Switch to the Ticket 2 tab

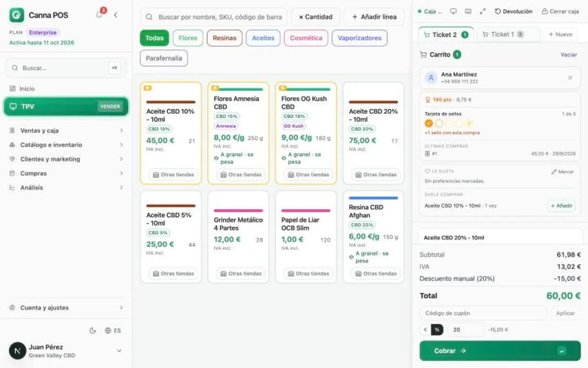point(446,34)
